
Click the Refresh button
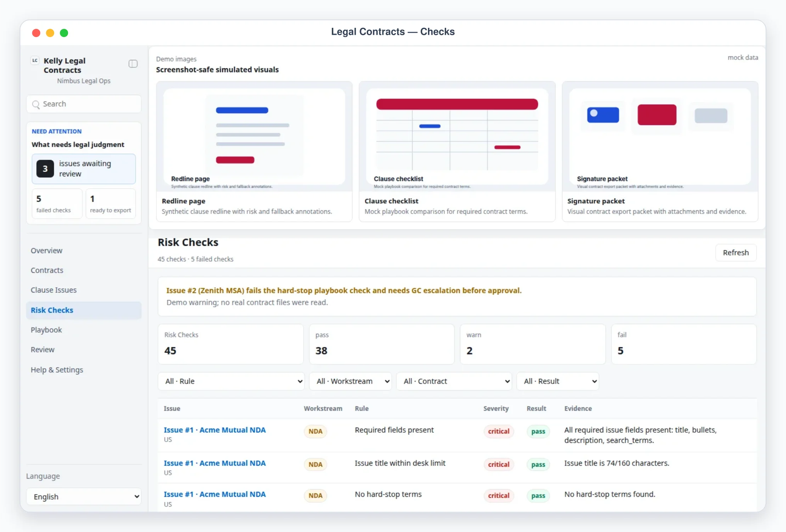(x=736, y=253)
